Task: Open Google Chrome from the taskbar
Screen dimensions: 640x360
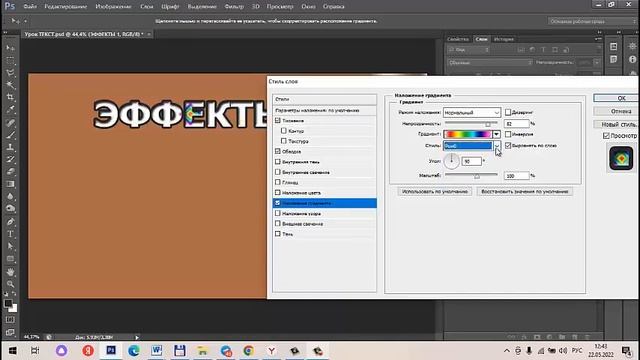Action: 249,351
